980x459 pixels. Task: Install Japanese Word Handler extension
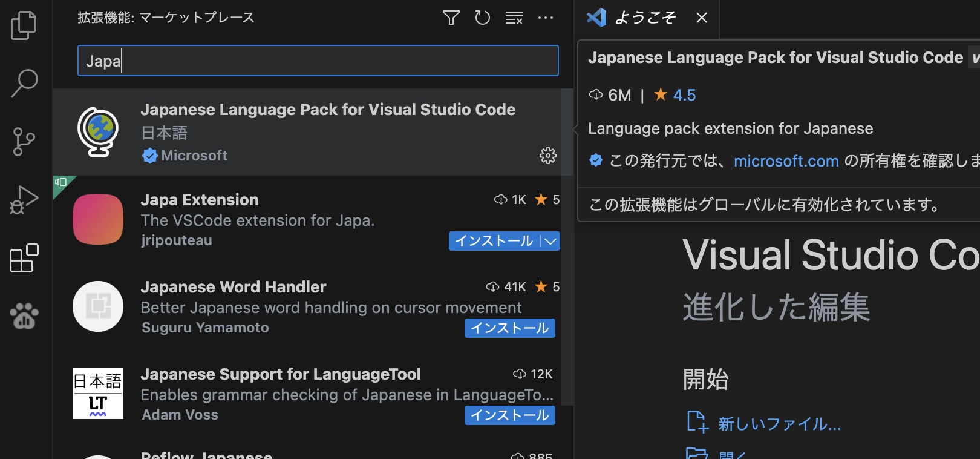[510, 328]
